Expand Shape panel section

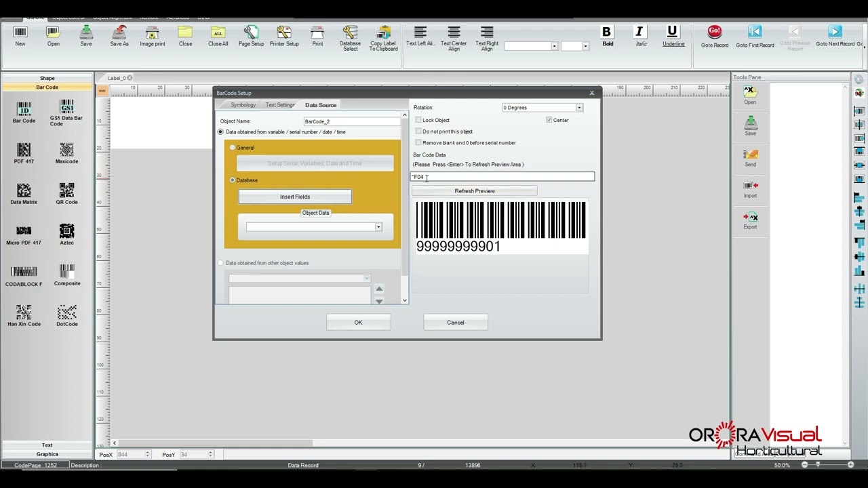pyautogui.click(x=47, y=78)
